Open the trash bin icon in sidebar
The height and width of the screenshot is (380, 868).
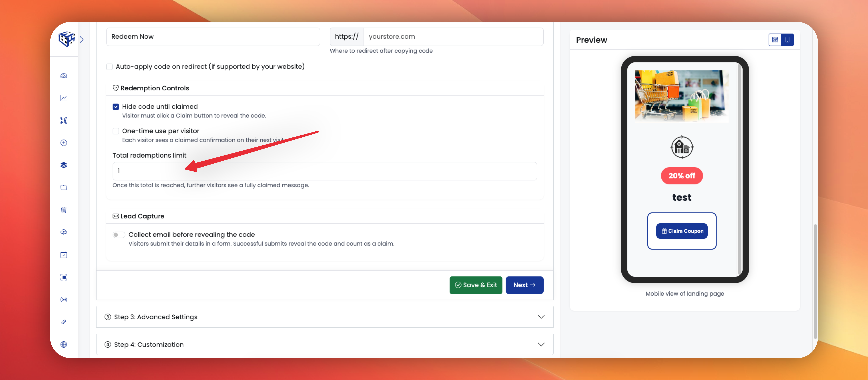pos(64,210)
